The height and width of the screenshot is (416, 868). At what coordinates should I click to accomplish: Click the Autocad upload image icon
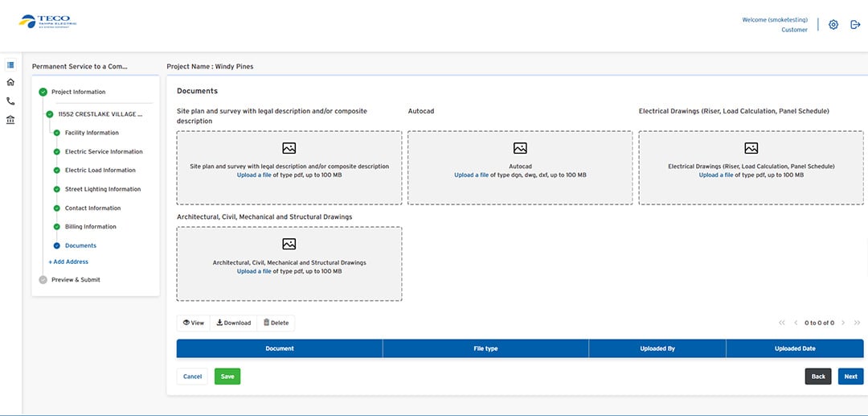[x=520, y=148]
